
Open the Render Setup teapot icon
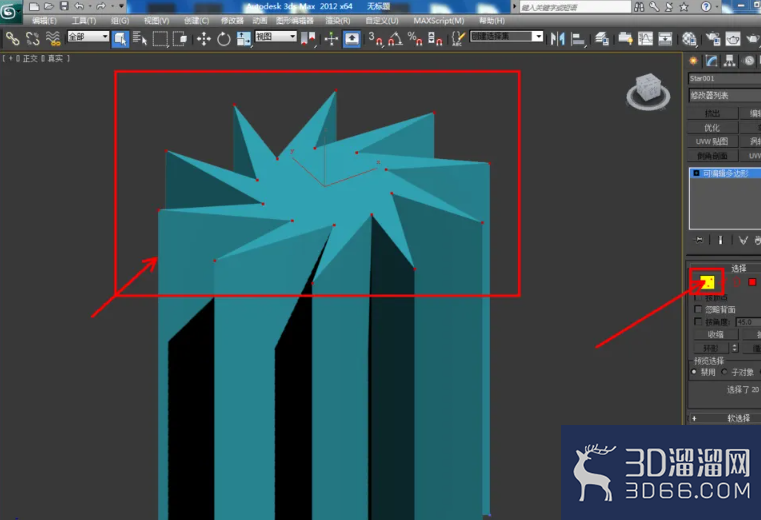(713, 38)
